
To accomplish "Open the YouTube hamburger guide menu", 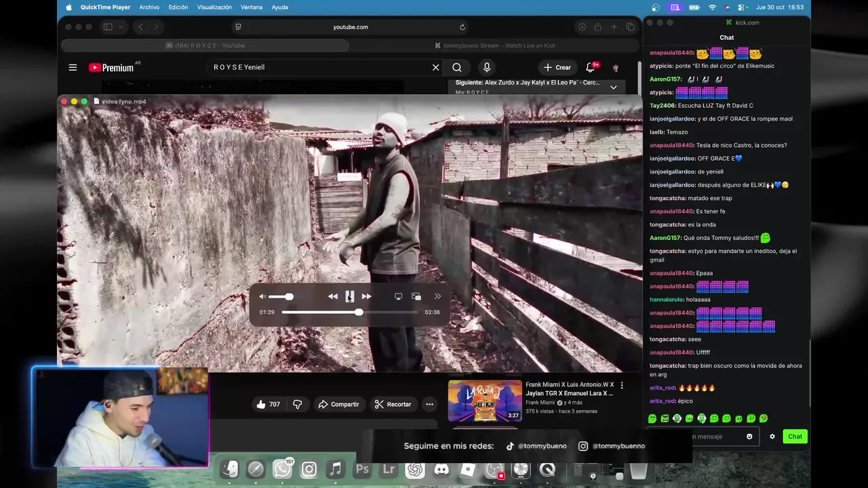I will click(73, 67).
